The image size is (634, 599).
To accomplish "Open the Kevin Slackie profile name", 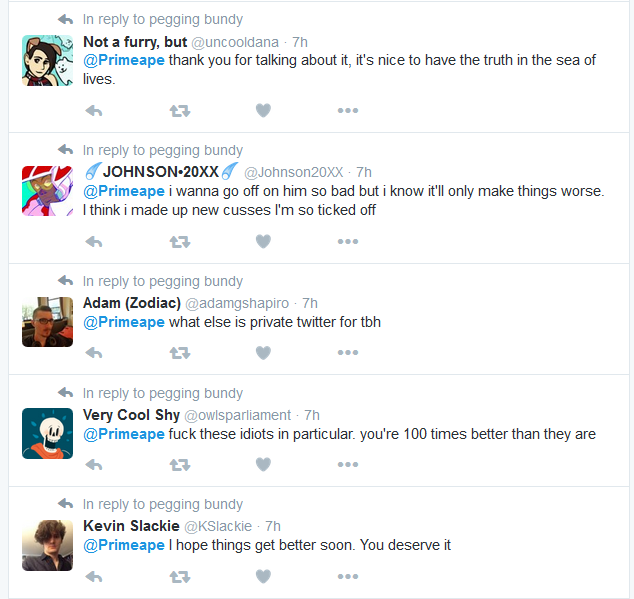I will 131,526.
